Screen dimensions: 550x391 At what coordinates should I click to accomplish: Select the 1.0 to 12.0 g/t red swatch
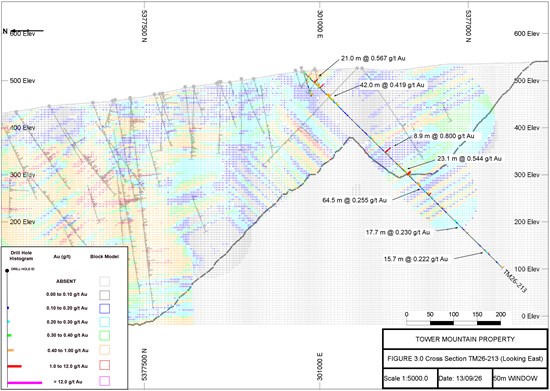pyautogui.click(x=104, y=366)
